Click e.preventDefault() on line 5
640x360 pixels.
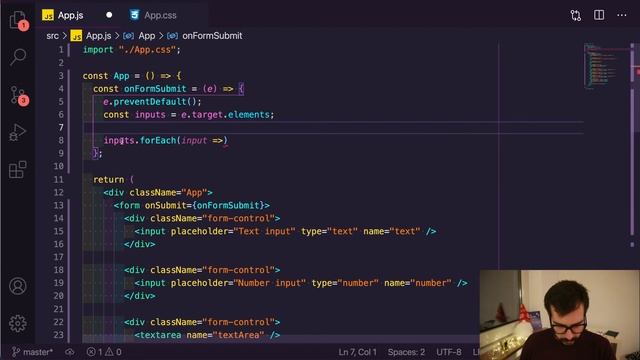(x=152, y=102)
